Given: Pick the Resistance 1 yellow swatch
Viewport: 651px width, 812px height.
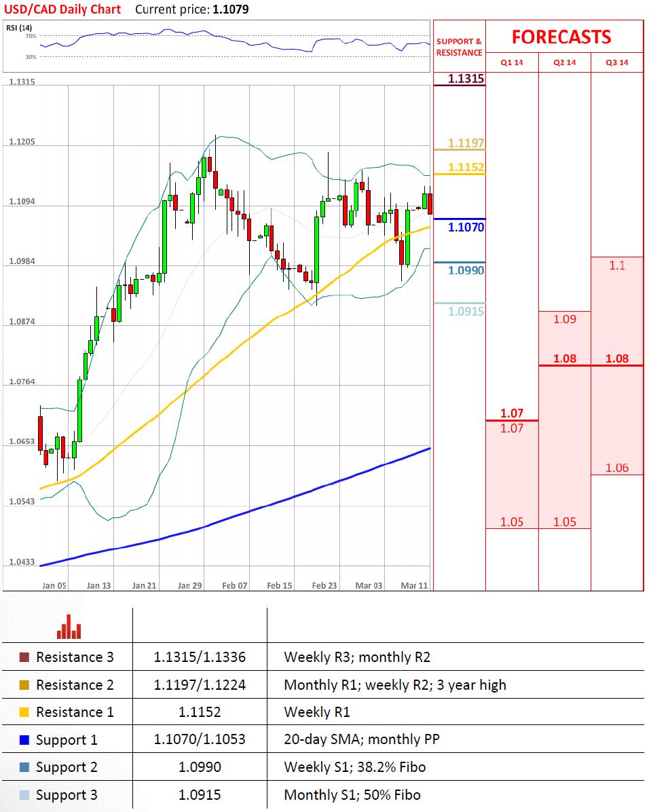Looking at the screenshot, I should point(24,712).
